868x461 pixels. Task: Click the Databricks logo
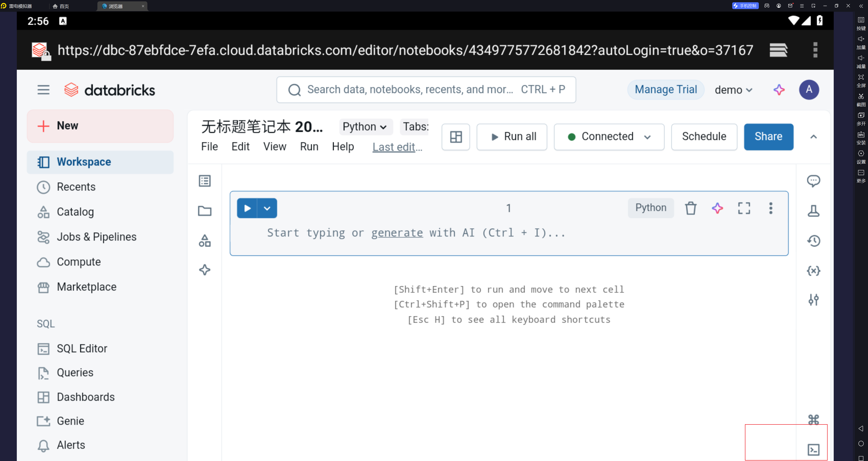point(110,90)
